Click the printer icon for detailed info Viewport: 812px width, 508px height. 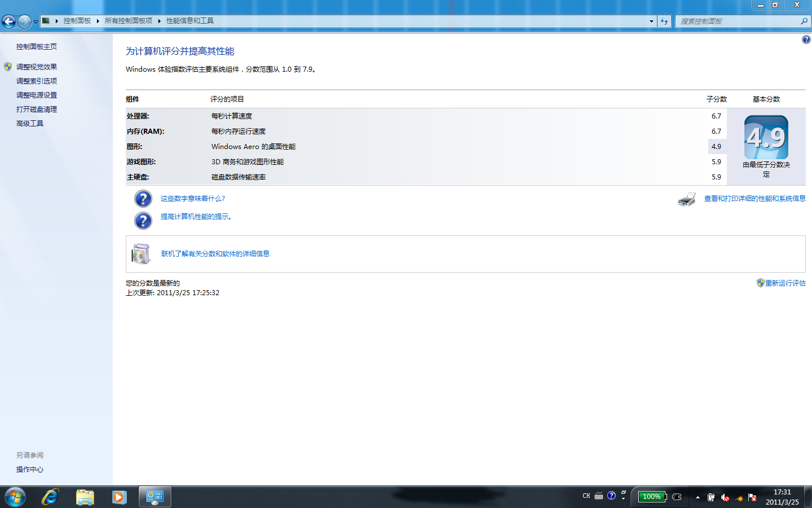[686, 199]
